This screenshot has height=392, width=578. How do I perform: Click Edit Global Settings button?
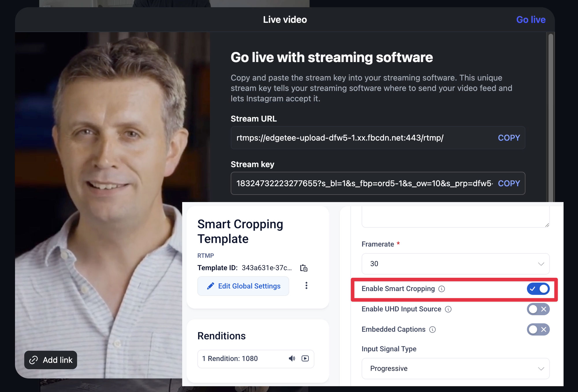pos(243,286)
